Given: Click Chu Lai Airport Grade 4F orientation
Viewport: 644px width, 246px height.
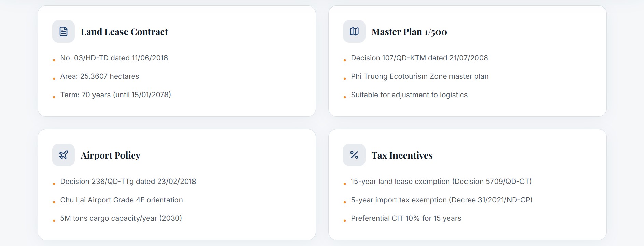Looking at the screenshot, I should click(x=121, y=200).
